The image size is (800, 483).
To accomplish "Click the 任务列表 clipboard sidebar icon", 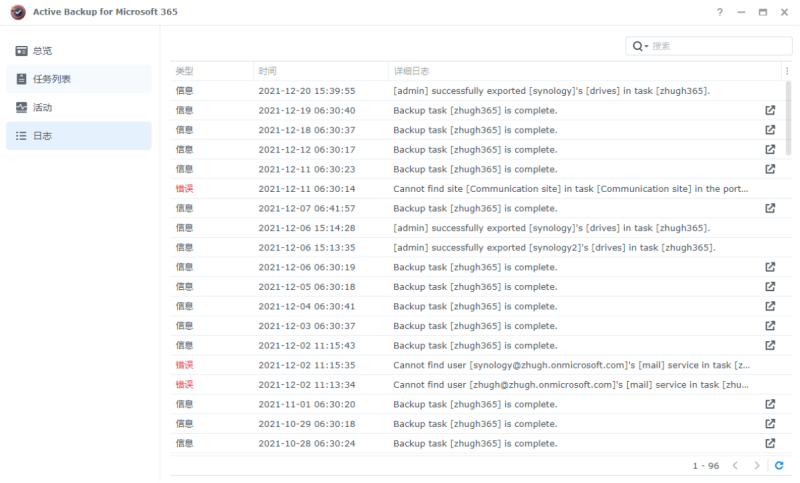I will [21, 79].
